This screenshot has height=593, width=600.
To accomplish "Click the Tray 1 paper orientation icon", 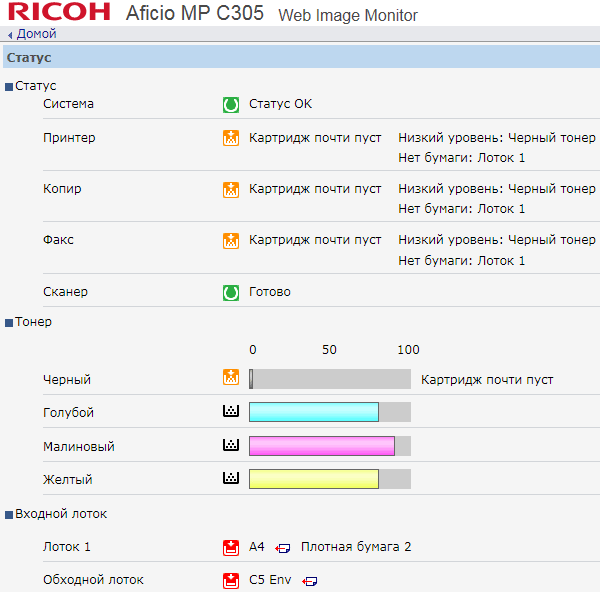I will [283, 548].
